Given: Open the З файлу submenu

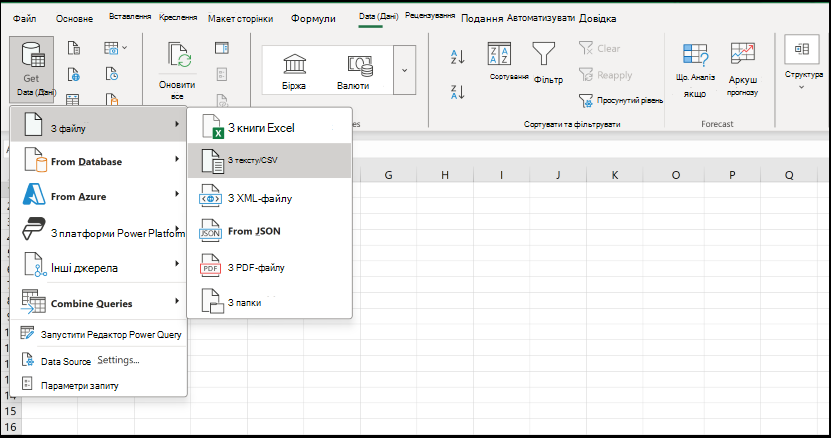Looking at the screenshot, I should [x=99, y=124].
